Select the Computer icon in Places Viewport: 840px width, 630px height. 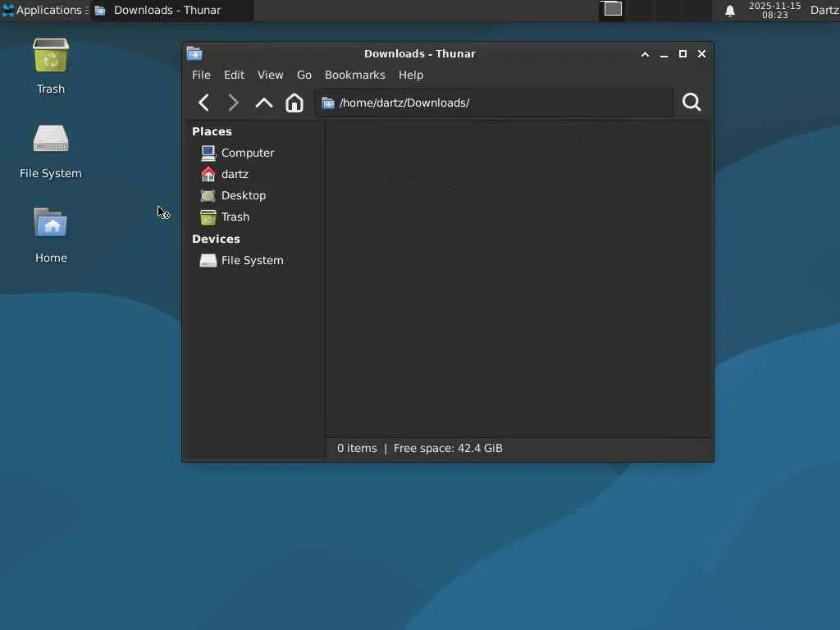pos(208,153)
